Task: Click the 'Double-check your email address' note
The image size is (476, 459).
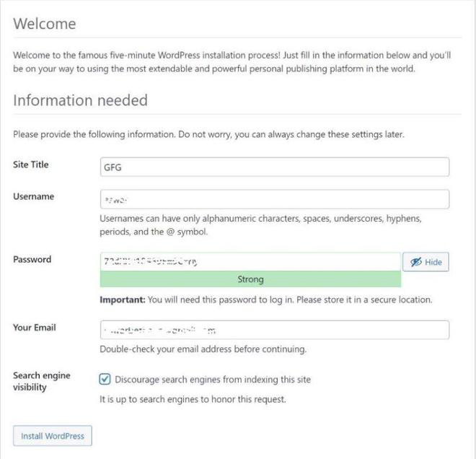Action: 203,349
